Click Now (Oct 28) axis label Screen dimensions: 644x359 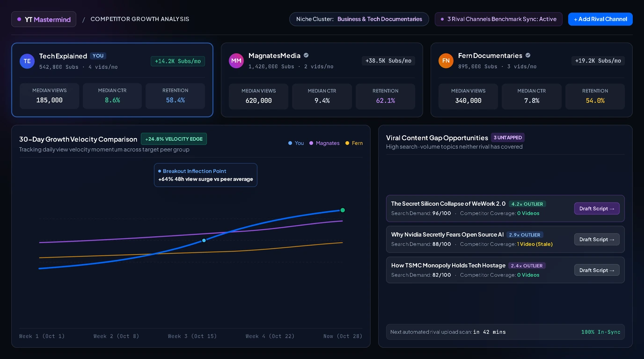tap(343, 336)
